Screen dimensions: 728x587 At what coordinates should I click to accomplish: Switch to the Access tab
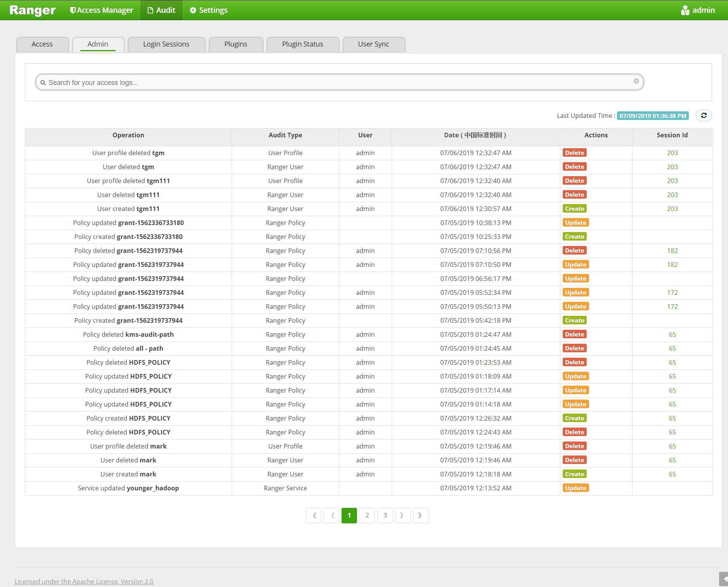click(42, 44)
